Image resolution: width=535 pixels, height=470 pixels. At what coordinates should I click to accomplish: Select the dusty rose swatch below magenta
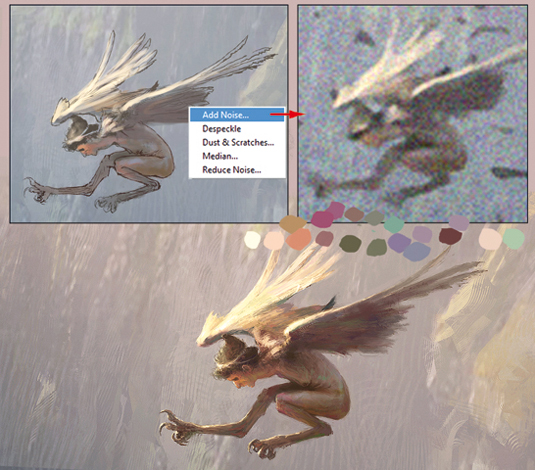coord(324,238)
